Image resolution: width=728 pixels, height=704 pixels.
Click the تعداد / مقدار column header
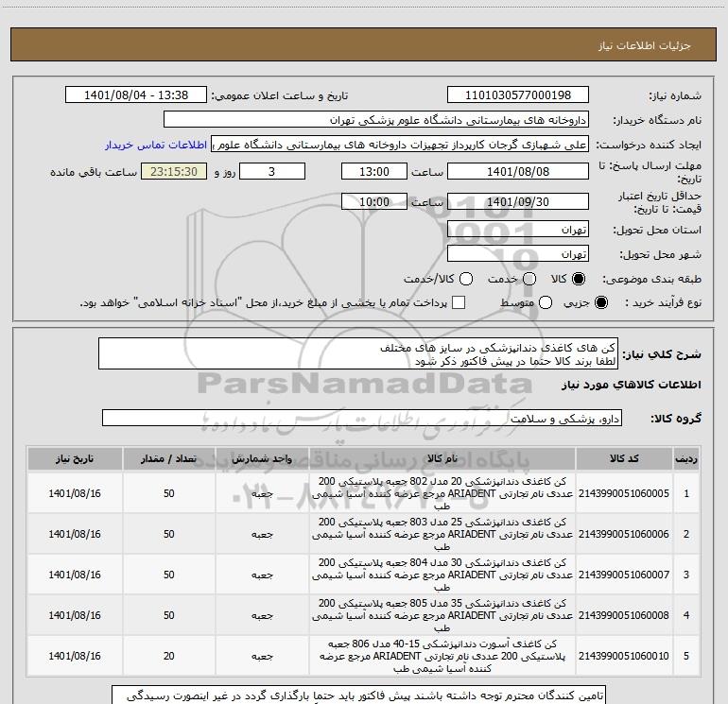[168, 459]
